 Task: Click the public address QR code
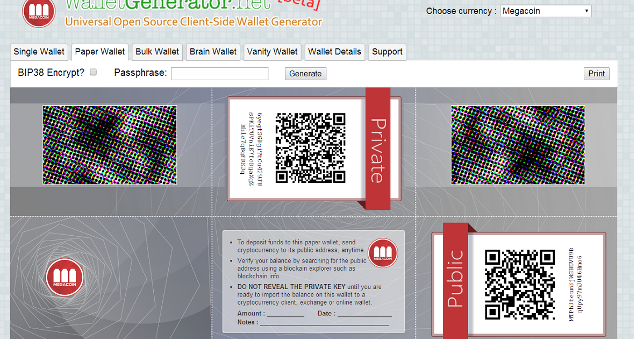pos(520,284)
